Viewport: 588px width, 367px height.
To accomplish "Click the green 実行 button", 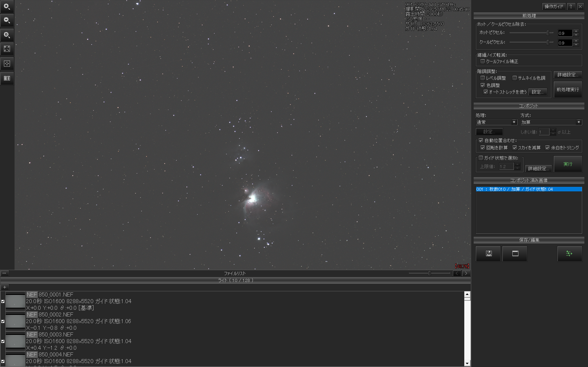I will tap(568, 164).
